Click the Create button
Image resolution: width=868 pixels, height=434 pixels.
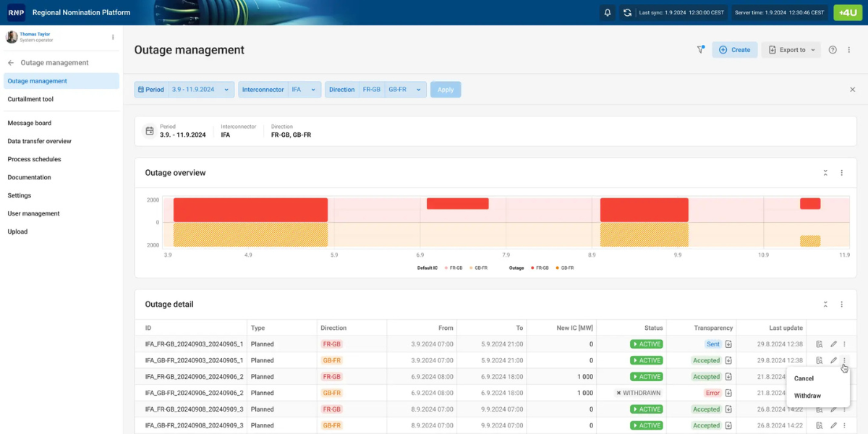click(734, 50)
